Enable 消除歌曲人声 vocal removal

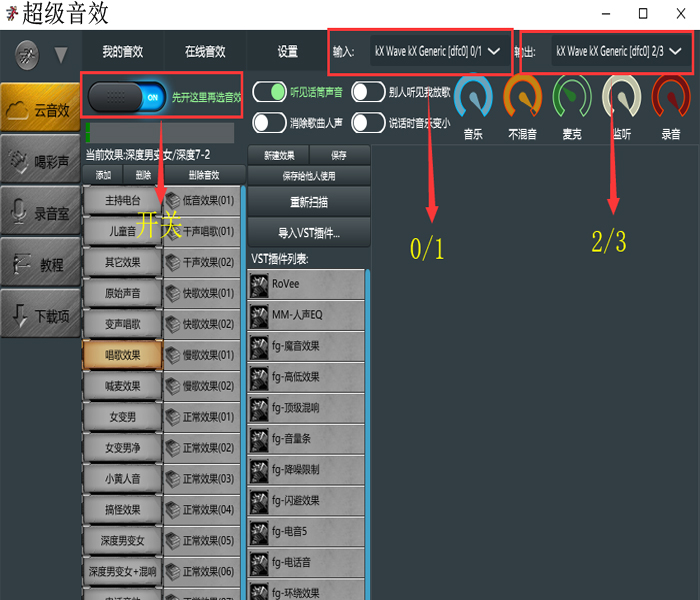coord(270,123)
